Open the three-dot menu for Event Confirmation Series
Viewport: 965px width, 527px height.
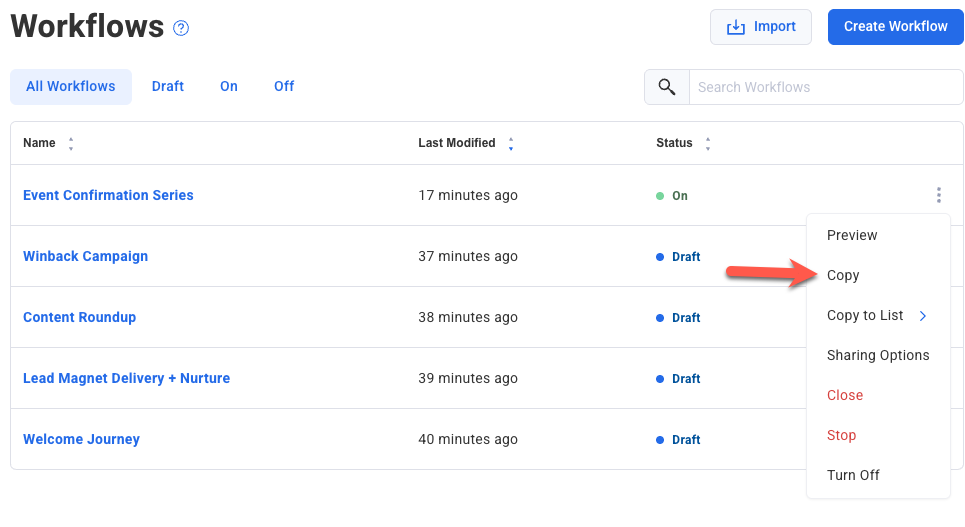(938, 195)
